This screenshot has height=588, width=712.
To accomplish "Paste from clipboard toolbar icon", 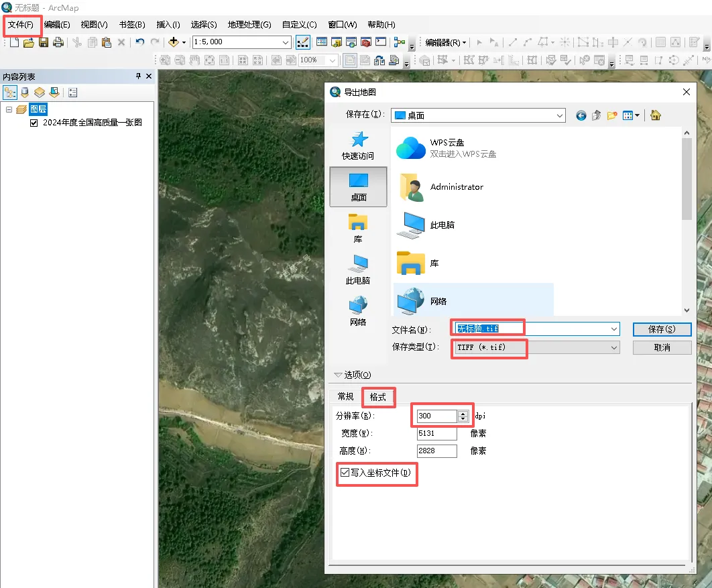I will point(106,42).
